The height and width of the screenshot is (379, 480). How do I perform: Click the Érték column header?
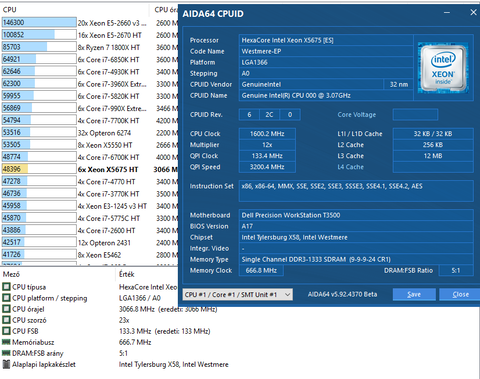[127, 274]
